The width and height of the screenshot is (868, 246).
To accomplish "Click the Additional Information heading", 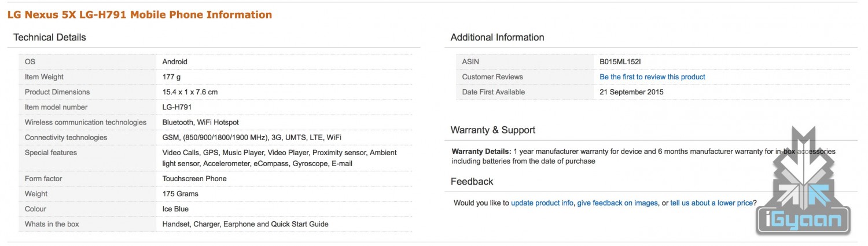I will coord(497,38).
